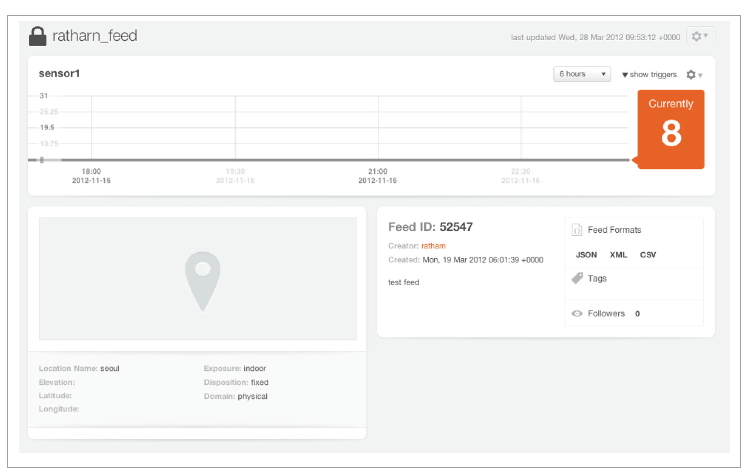
Task: Click the ratharn_feed title
Action: click(94, 36)
